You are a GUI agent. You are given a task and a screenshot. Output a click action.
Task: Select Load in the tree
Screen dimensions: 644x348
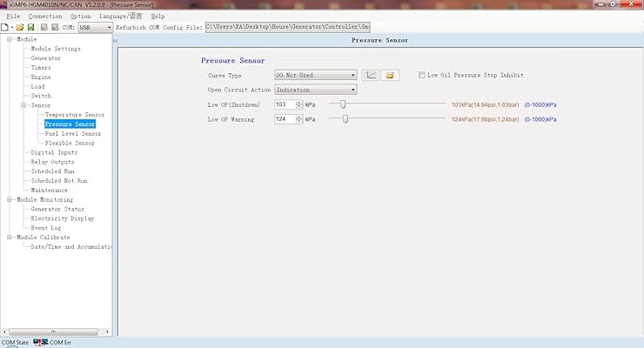coord(37,87)
